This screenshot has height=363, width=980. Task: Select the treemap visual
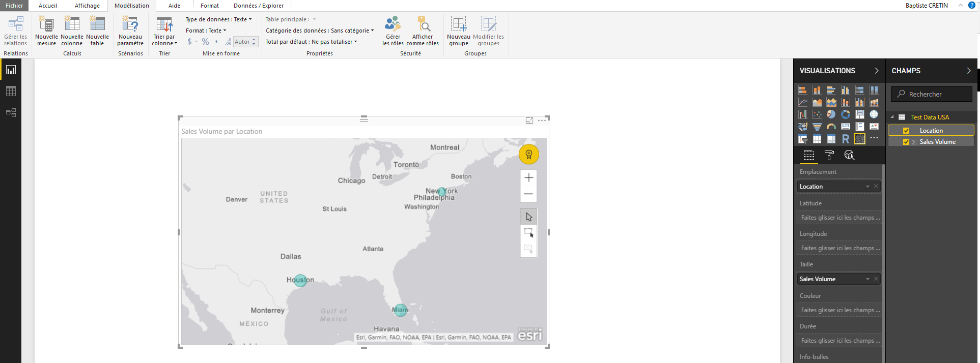click(860, 114)
